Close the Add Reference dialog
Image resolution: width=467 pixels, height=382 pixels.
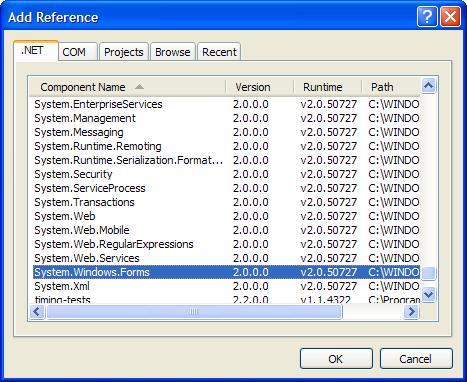pos(450,16)
